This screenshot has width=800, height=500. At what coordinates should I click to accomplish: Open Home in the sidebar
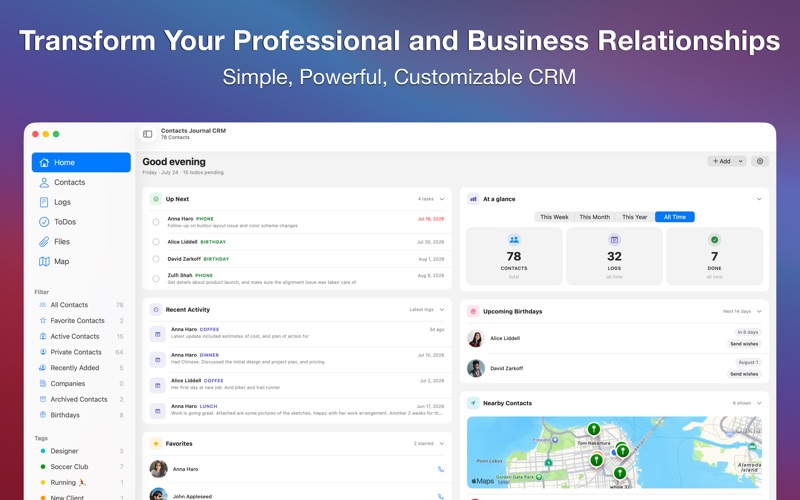coord(81,162)
